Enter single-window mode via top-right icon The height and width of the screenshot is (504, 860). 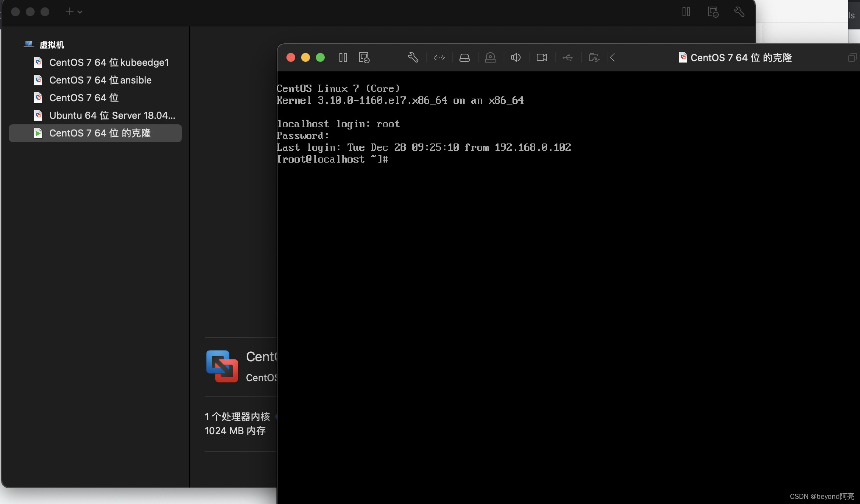[x=852, y=58]
